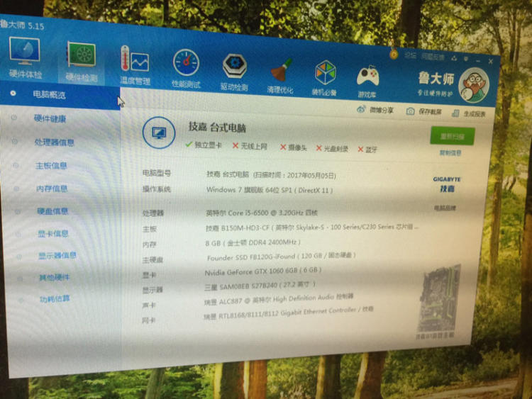Click the 无线上网 status indicator
This screenshot has height=399, width=532.
pyautogui.click(x=250, y=146)
